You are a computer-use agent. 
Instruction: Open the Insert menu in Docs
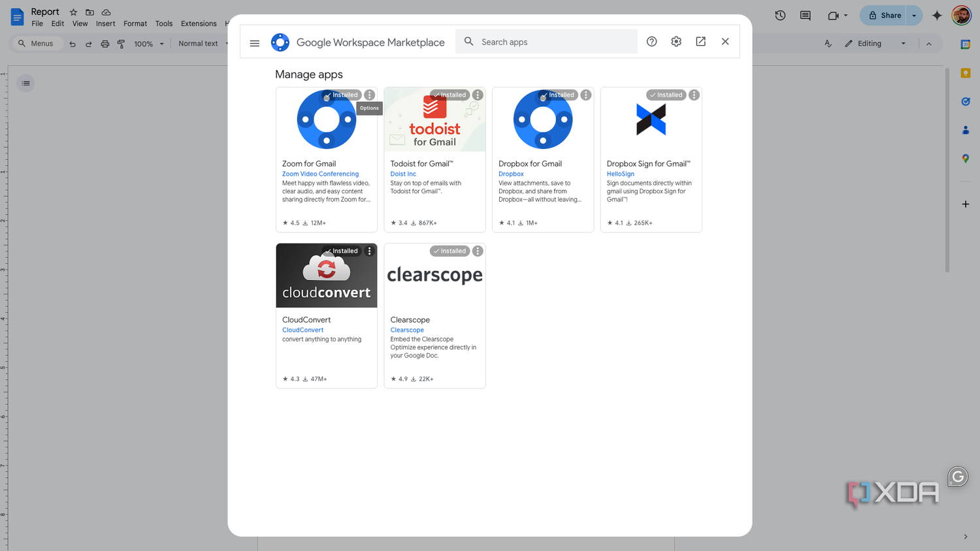click(x=105, y=24)
